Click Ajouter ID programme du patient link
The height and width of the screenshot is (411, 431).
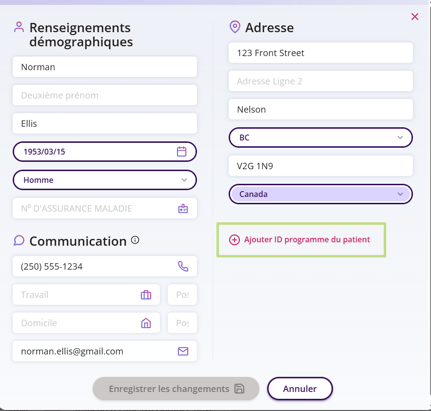coord(307,240)
